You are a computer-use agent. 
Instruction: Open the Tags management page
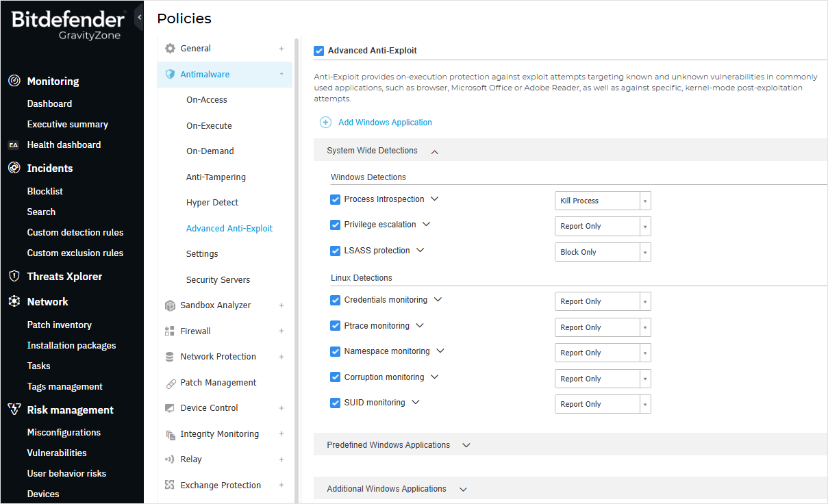tap(64, 387)
